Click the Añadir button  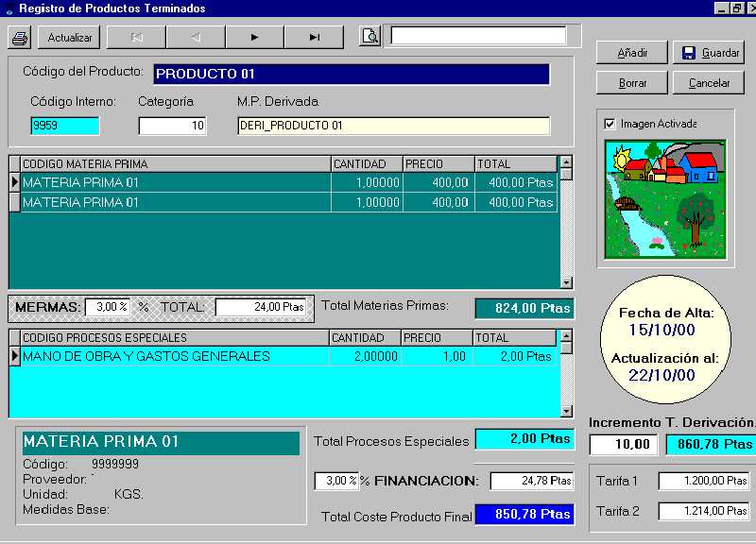[632, 53]
